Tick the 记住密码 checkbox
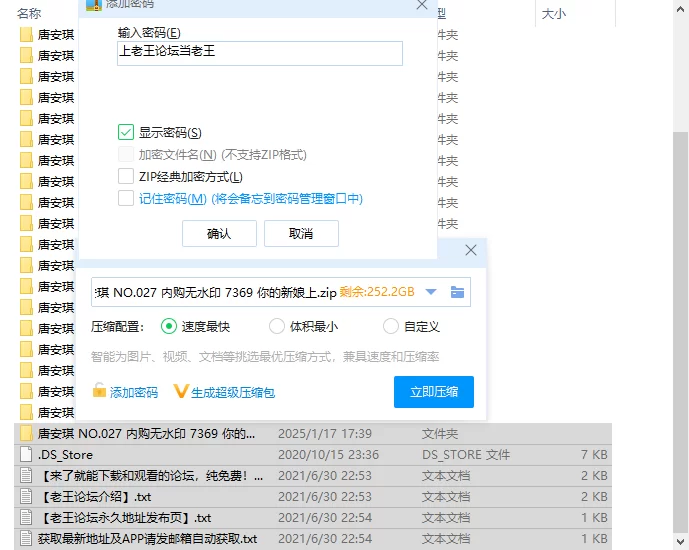The width and height of the screenshot is (689, 550). coord(126,199)
